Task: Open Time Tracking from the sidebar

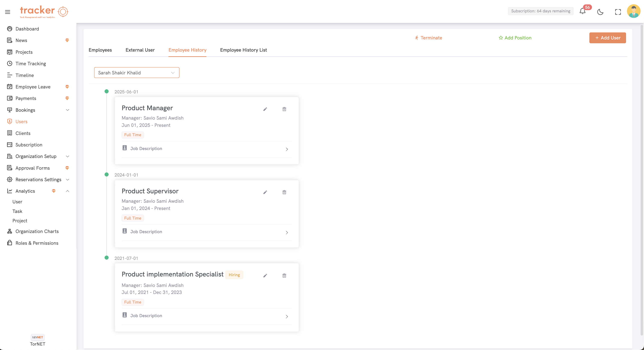Action: (x=31, y=63)
